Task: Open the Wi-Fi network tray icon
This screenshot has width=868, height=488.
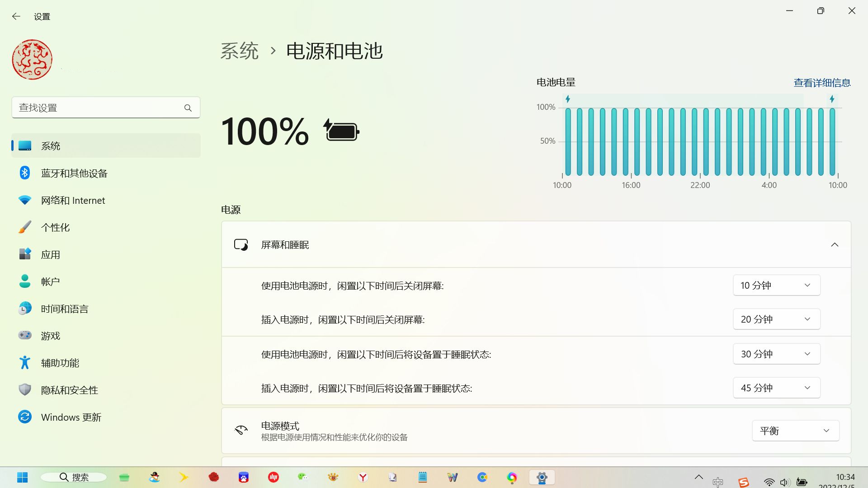Action: 768,477
